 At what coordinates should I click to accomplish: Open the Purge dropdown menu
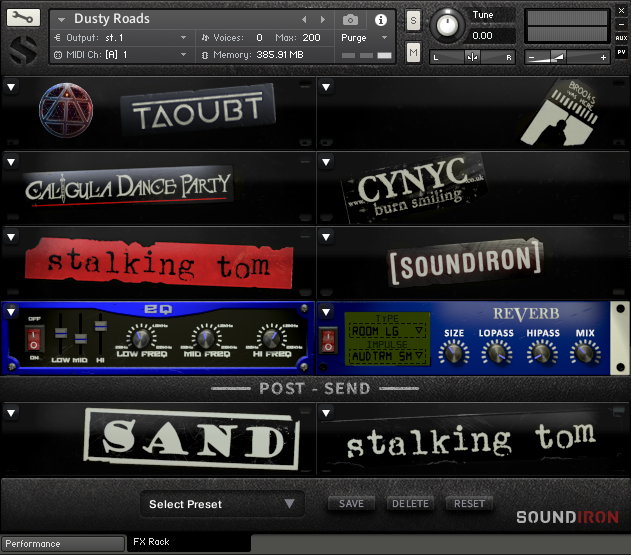[364, 37]
